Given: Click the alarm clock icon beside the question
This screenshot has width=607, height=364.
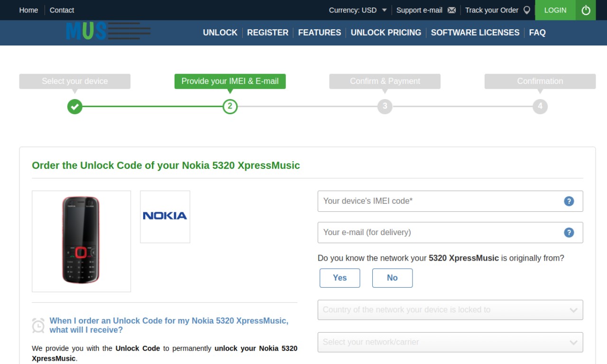Looking at the screenshot, I should click(x=38, y=326).
